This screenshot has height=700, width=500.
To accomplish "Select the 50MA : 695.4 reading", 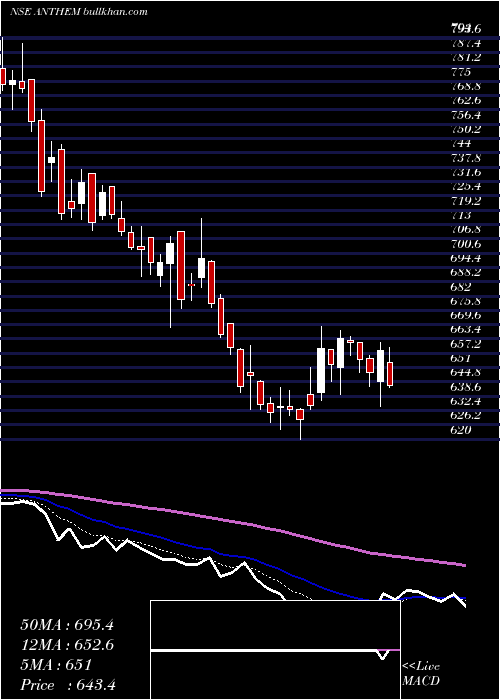I will [x=67, y=625].
